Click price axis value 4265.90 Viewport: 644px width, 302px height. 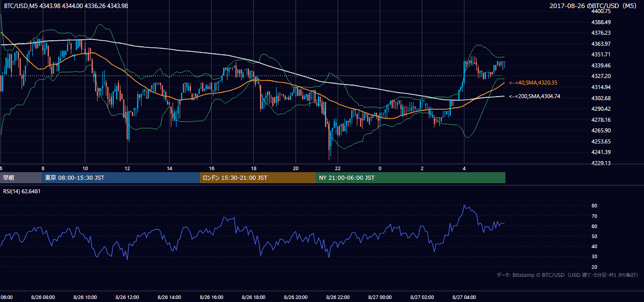click(x=601, y=130)
